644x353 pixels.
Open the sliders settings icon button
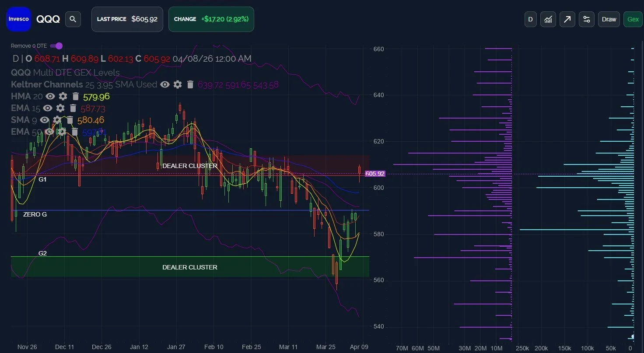point(587,19)
